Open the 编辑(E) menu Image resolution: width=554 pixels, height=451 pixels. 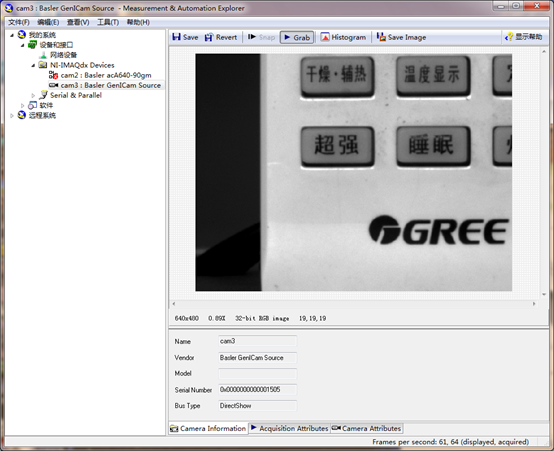[48, 22]
